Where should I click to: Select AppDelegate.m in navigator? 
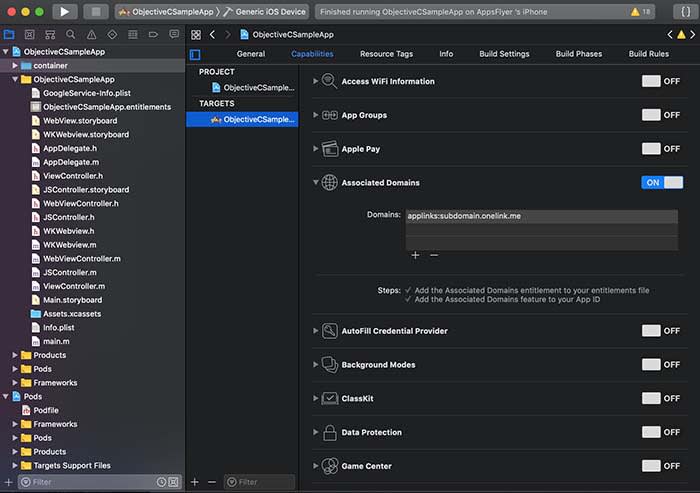(x=70, y=162)
